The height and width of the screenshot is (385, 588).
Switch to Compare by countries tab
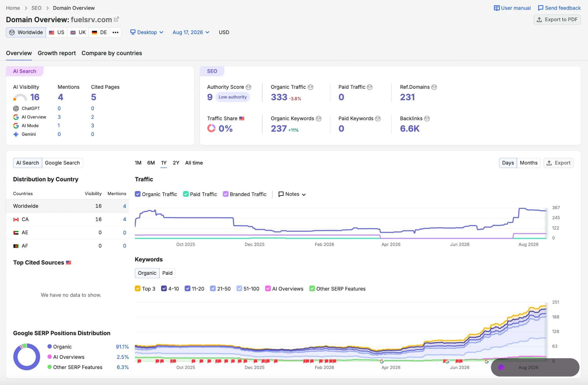(112, 53)
